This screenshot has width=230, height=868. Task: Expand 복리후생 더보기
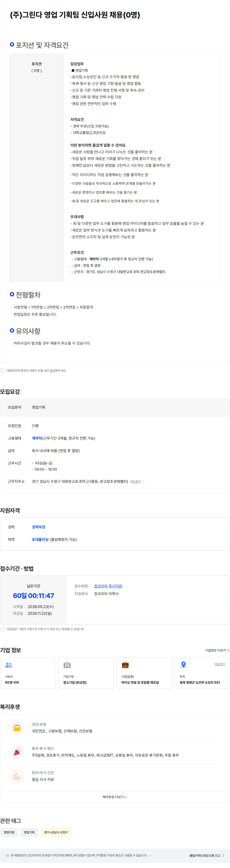tap(115, 797)
